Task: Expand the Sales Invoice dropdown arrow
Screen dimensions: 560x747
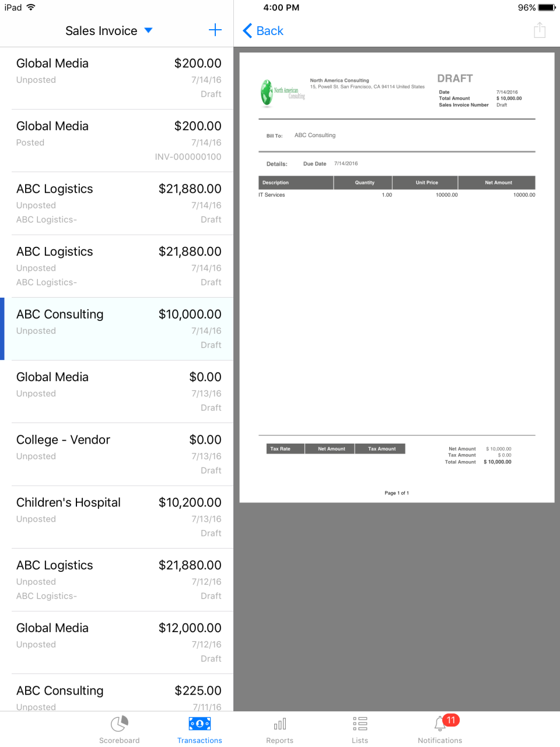Action: pyautogui.click(x=148, y=30)
